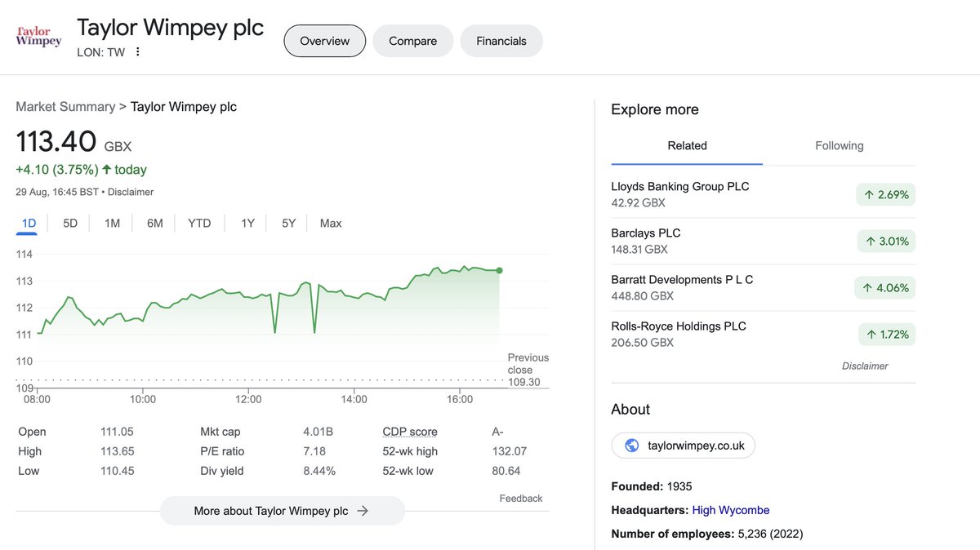Viewport: 980px width, 550px height.
Task: Click the CDP score label
Action: (x=410, y=432)
